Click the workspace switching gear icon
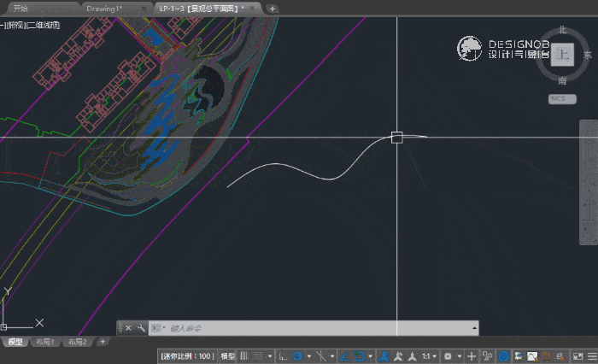 pos(448,356)
